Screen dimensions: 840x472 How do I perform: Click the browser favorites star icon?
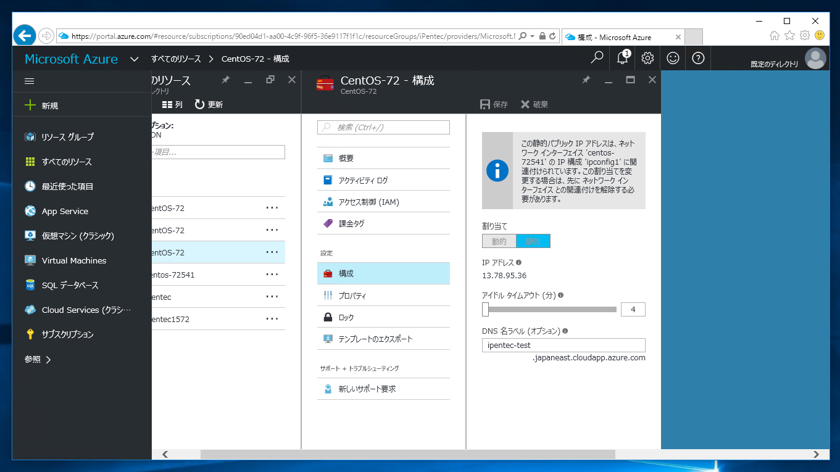tap(790, 35)
